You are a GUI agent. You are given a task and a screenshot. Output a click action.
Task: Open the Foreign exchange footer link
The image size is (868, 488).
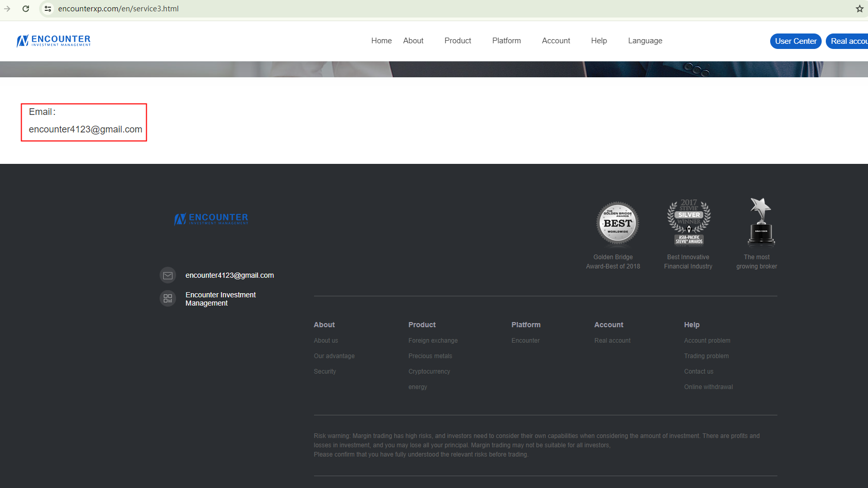point(432,341)
